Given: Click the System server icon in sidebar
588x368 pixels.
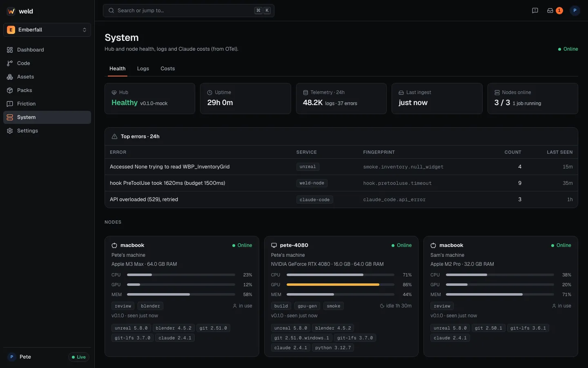Looking at the screenshot, I should 10,117.
